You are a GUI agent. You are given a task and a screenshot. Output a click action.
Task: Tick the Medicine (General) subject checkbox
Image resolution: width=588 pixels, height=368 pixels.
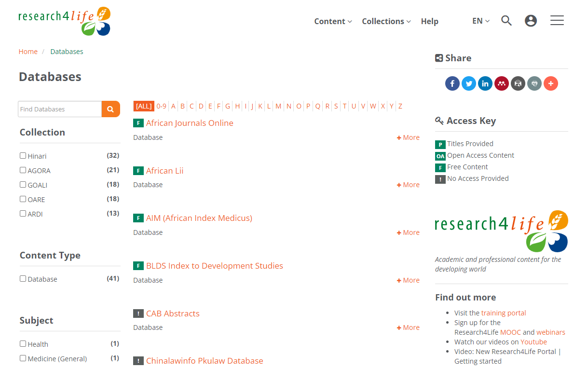point(23,358)
